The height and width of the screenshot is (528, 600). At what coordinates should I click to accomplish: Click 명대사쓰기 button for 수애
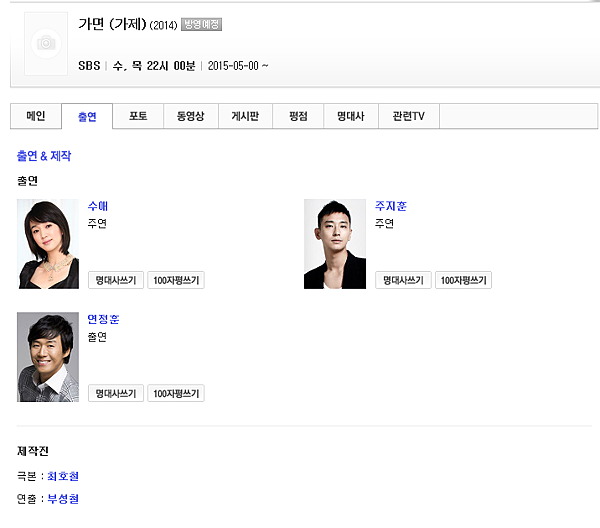pyautogui.click(x=116, y=280)
